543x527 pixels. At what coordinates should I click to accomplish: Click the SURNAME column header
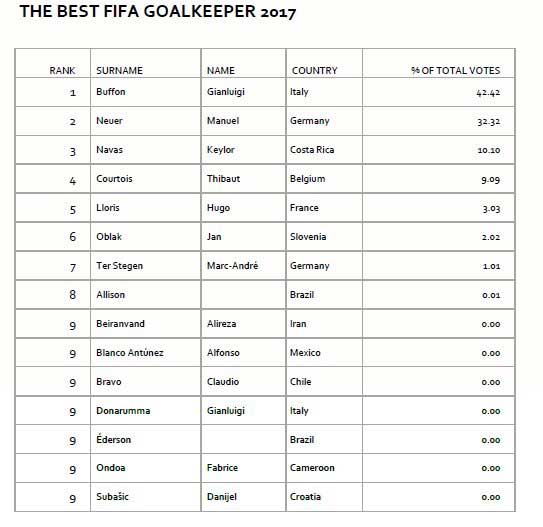tap(119, 71)
